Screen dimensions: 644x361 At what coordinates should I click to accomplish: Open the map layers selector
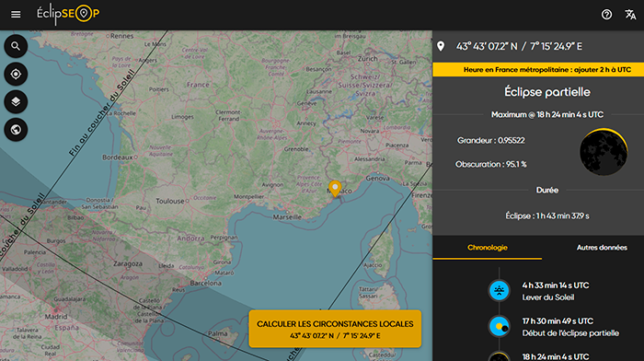pos(16,101)
